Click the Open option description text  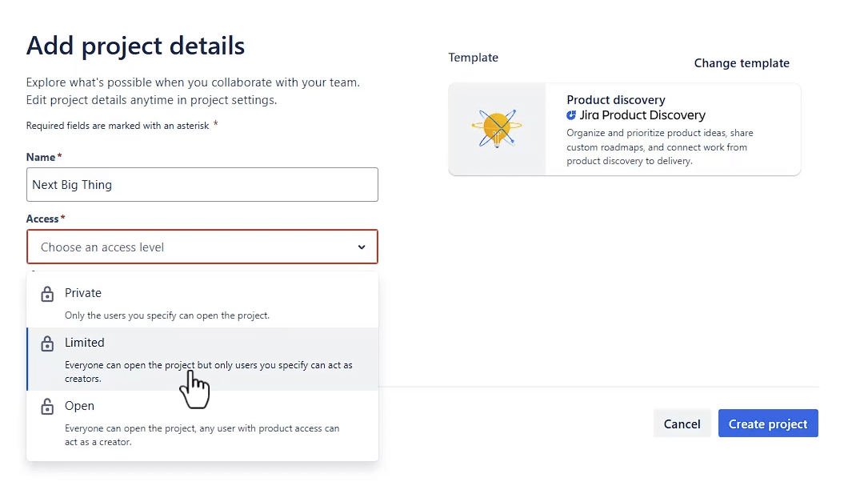pos(202,435)
